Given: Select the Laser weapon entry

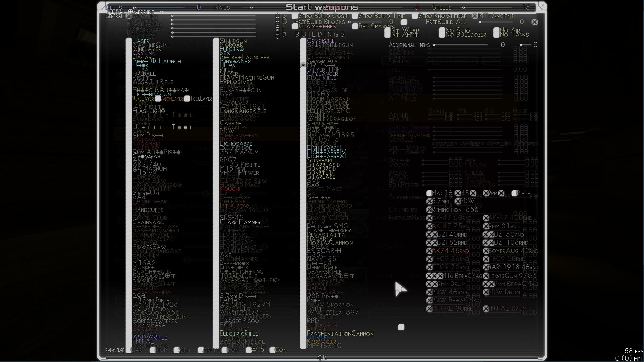Looking at the screenshot, I should click(x=141, y=41).
